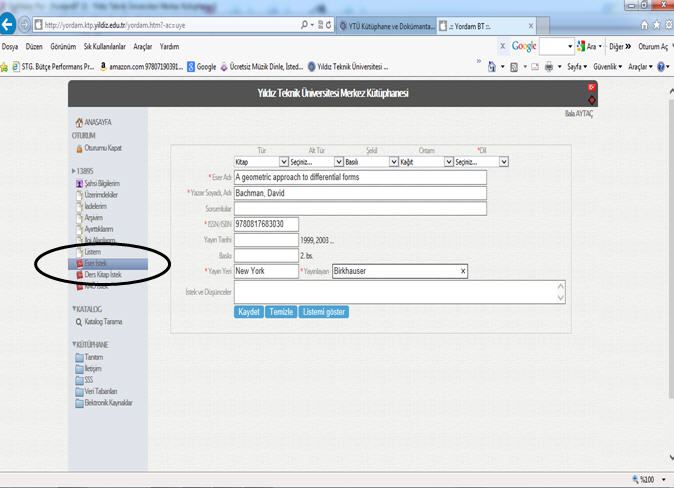This screenshot has height=488, width=674.
Task: Click the ISSN/ISBN input field
Action: (266, 224)
